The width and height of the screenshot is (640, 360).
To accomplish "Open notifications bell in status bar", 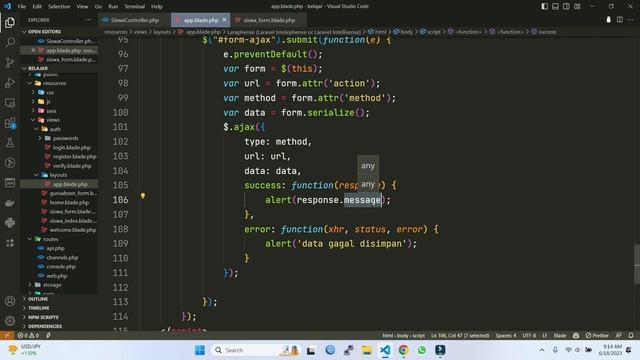I will tap(631, 335).
